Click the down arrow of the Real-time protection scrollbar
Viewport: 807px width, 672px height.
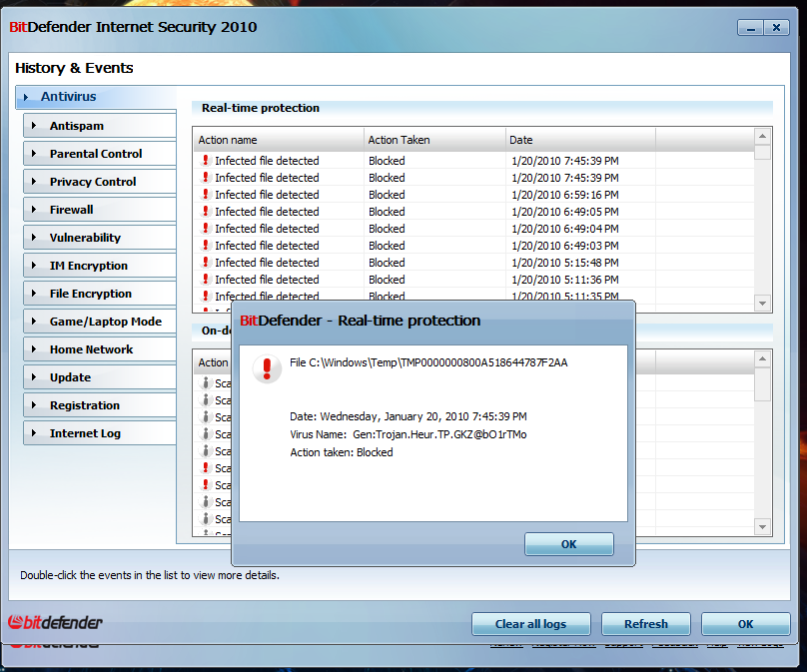pos(762,304)
